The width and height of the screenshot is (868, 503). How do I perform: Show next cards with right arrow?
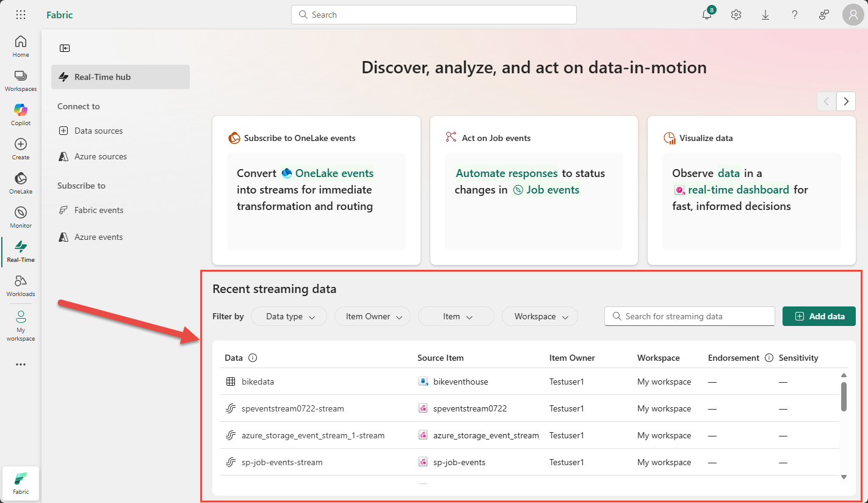846,101
